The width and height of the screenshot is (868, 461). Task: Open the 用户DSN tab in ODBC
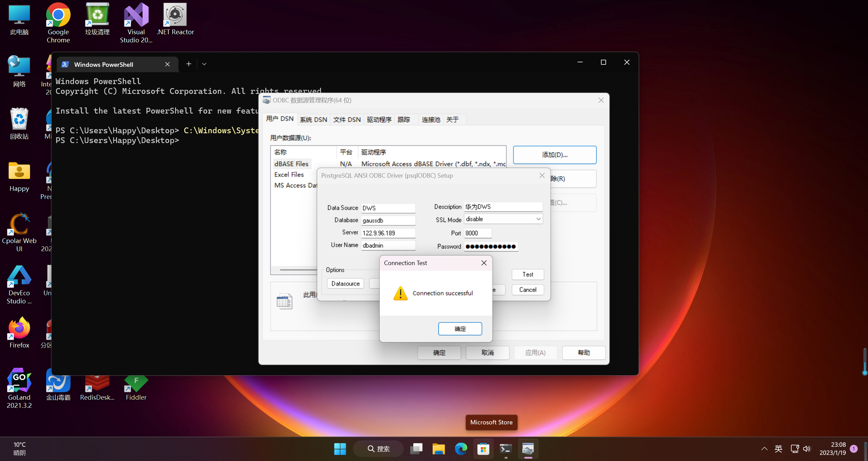click(279, 119)
